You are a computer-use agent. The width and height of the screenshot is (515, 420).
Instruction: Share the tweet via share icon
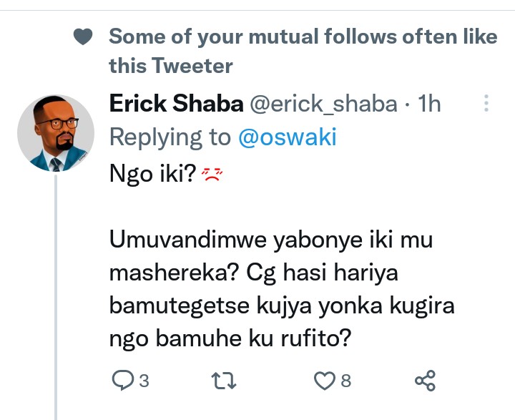(425, 381)
